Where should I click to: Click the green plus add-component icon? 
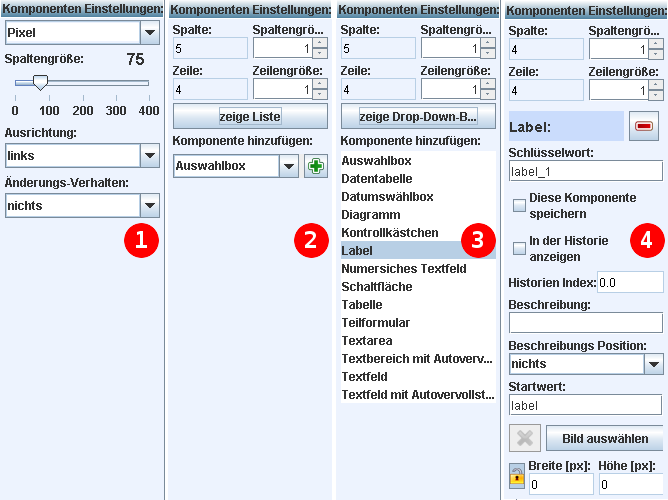316,166
